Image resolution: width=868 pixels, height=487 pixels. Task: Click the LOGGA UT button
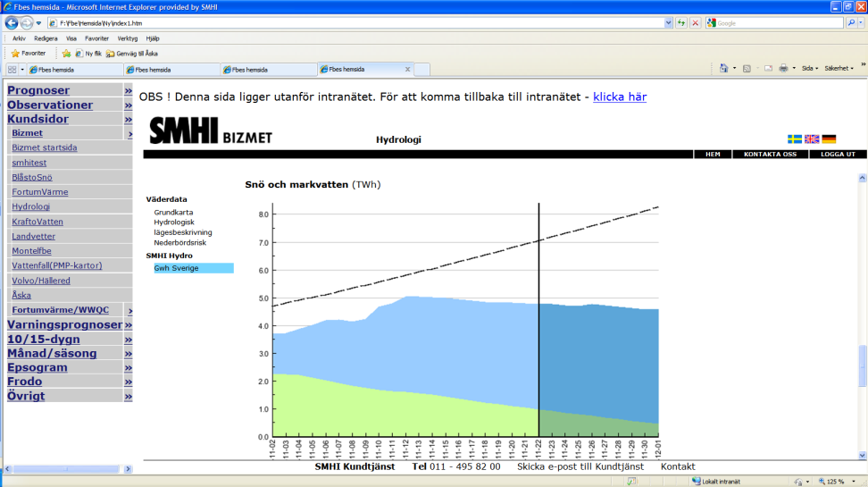838,154
